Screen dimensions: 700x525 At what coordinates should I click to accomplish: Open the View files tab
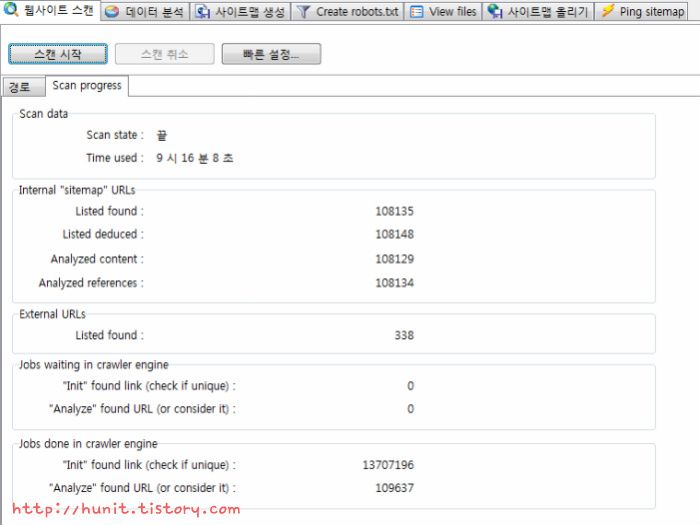pos(443,12)
